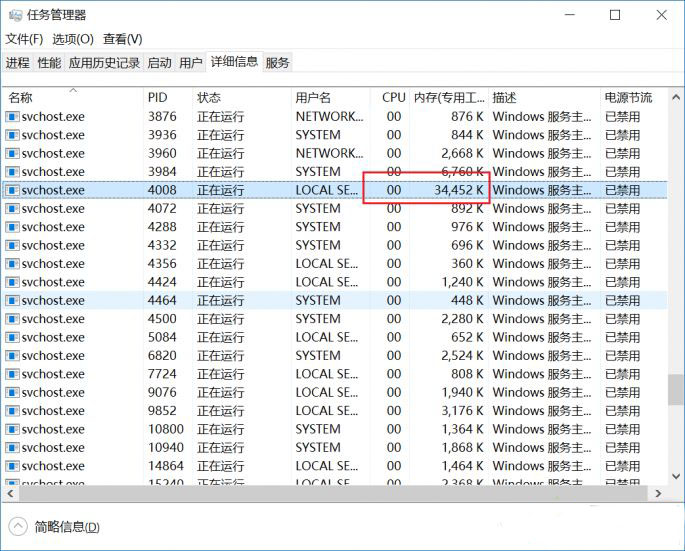Image resolution: width=685 pixels, height=551 pixels.
Task: Click icon of svchost.exe PID 4072
Action: 12,208
